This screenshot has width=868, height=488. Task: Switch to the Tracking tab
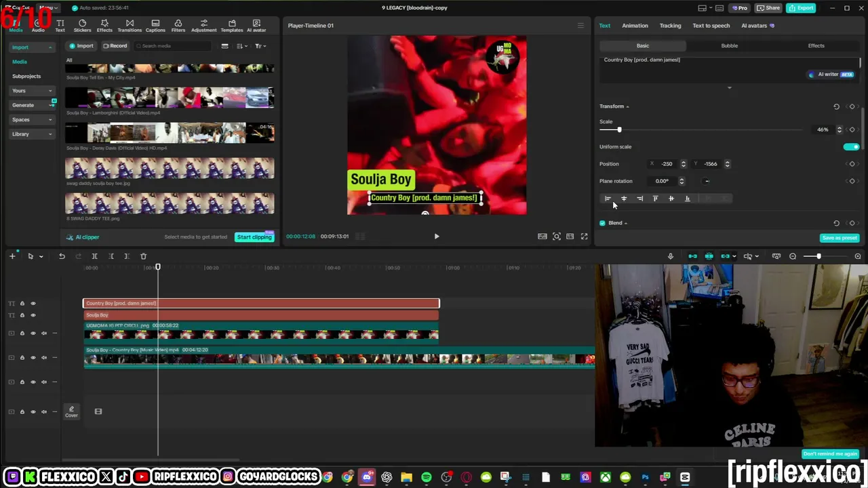[x=670, y=26]
